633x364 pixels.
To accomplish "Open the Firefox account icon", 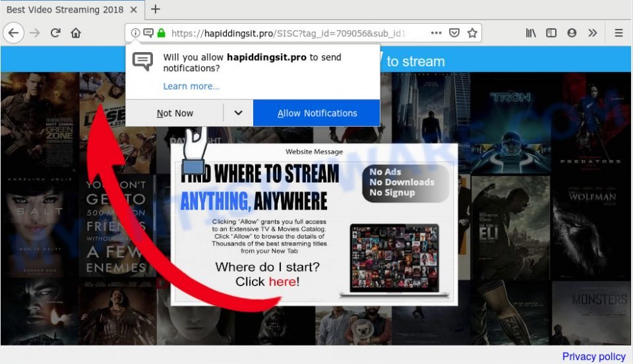I will click(572, 33).
